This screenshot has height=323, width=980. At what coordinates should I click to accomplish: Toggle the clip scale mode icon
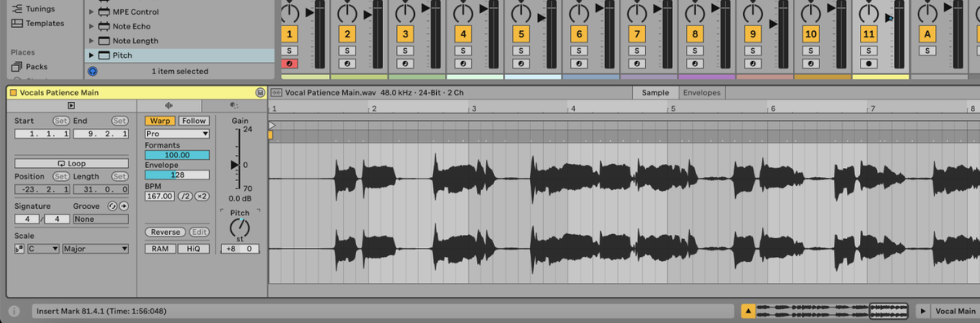pyautogui.click(x=19, y=248)
